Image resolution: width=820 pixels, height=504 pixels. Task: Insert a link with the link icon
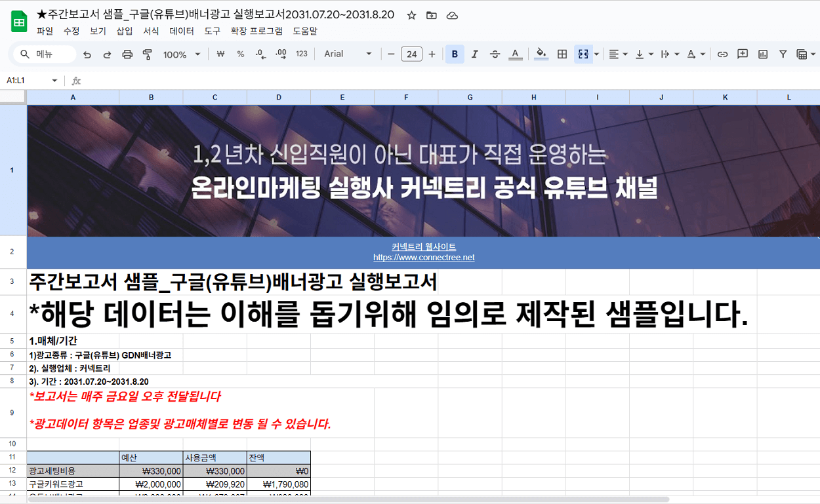point(723,54)
